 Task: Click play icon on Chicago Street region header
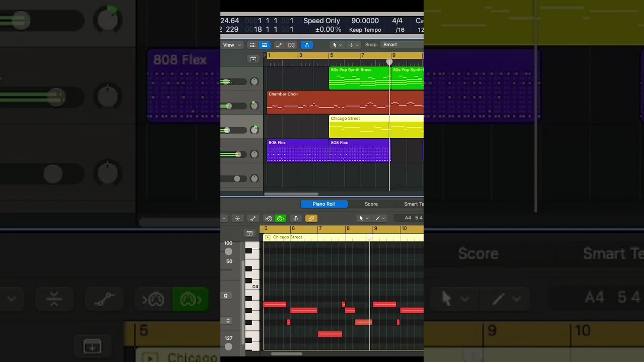tap(267, 237)
